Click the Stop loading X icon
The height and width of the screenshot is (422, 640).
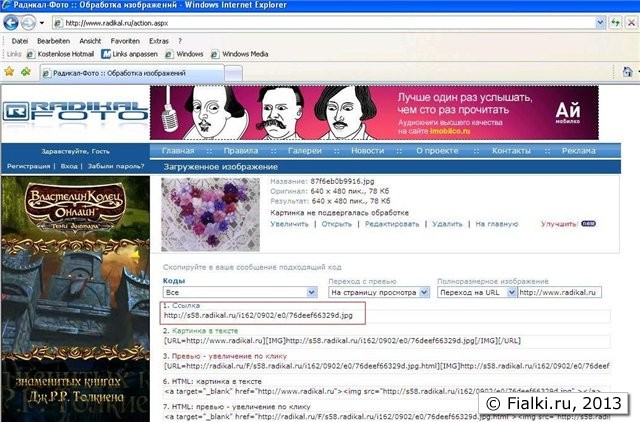click(x=631, y=23)
